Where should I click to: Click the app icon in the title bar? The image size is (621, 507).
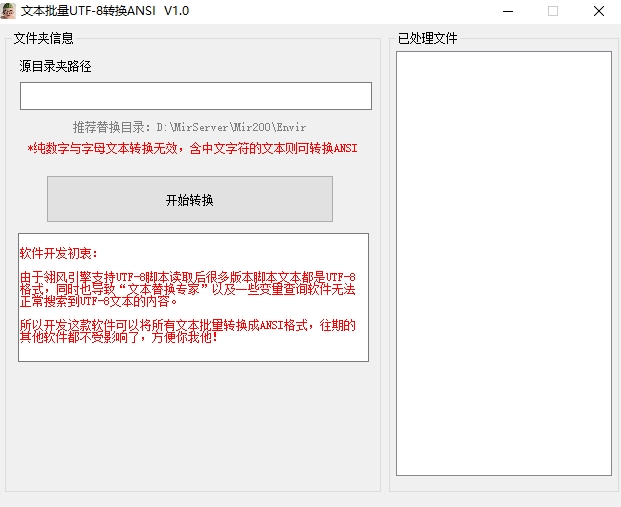click(x=11, y=11)
